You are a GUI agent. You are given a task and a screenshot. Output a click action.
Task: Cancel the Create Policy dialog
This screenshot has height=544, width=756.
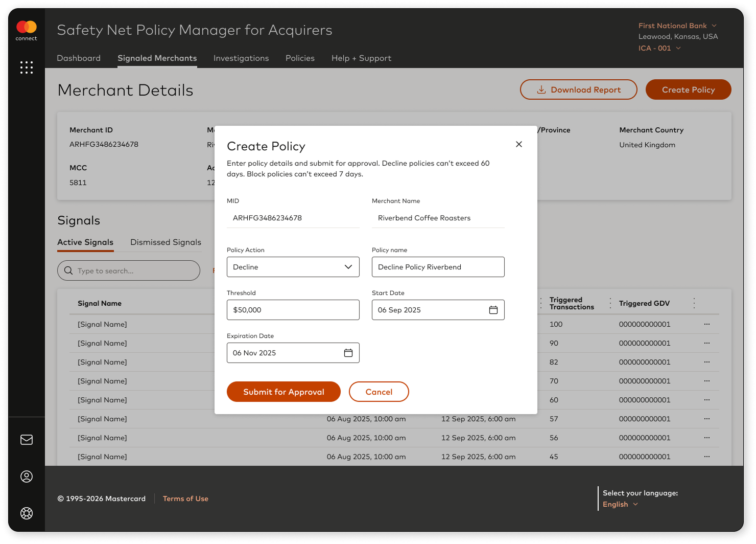click(379, 392)
